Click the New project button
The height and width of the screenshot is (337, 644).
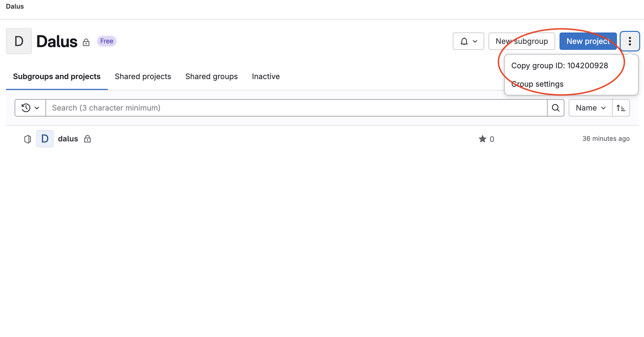coord(588,41)
